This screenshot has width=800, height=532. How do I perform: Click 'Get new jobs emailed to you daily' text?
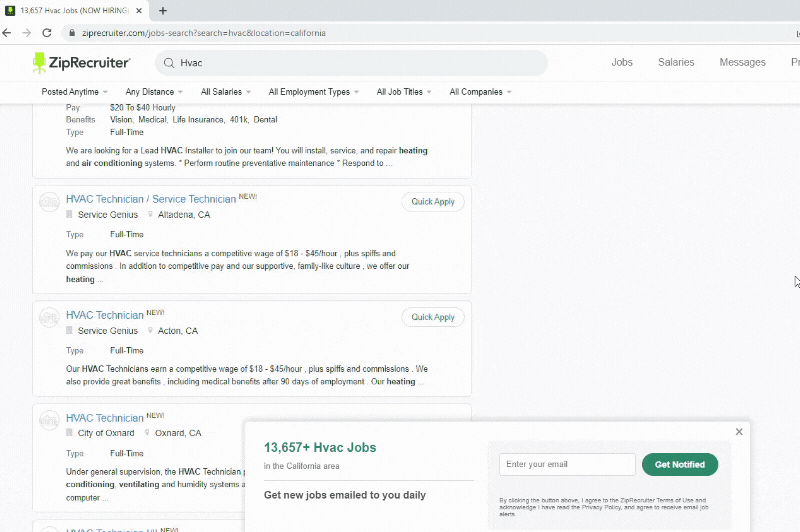345,495
